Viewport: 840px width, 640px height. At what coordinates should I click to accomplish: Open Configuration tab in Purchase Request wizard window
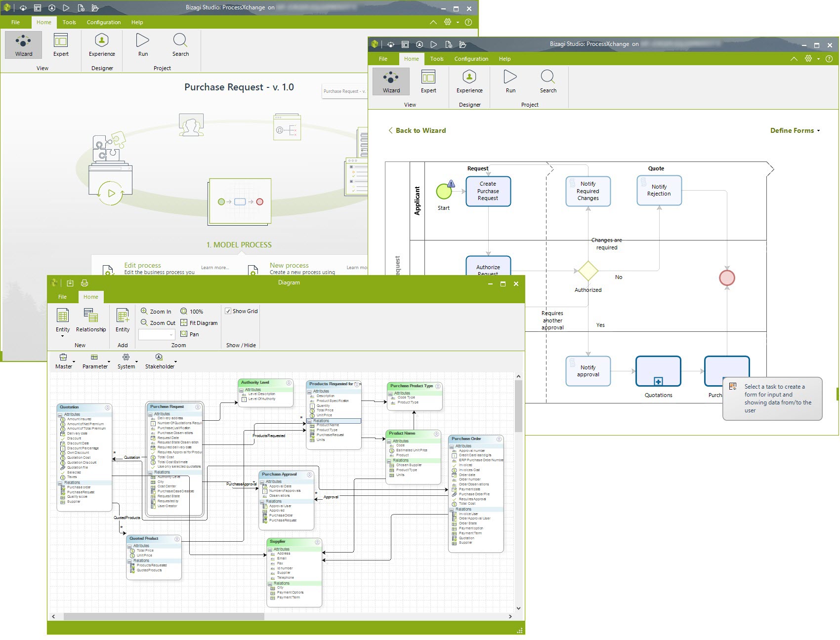click(103, 22)
